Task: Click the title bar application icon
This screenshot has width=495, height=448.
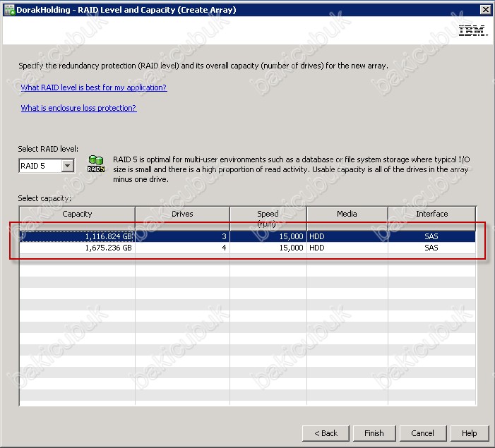Action: click(9, 10)
